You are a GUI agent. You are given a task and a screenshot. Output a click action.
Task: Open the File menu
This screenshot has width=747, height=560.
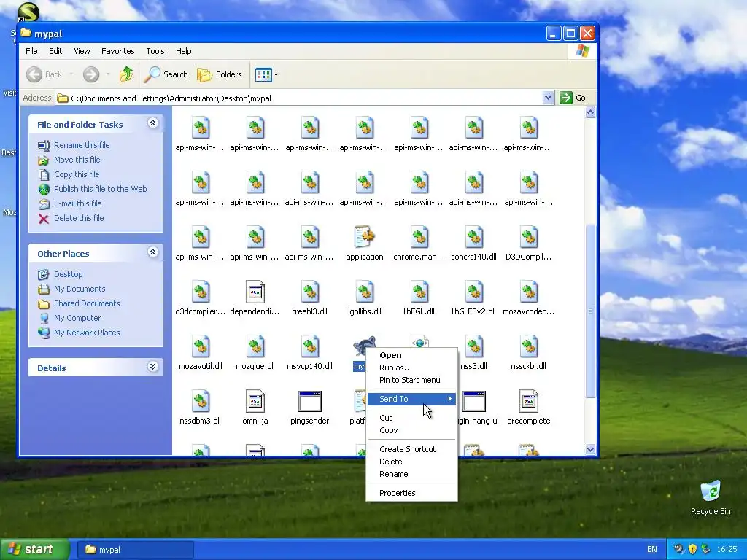tap(31, 51)
